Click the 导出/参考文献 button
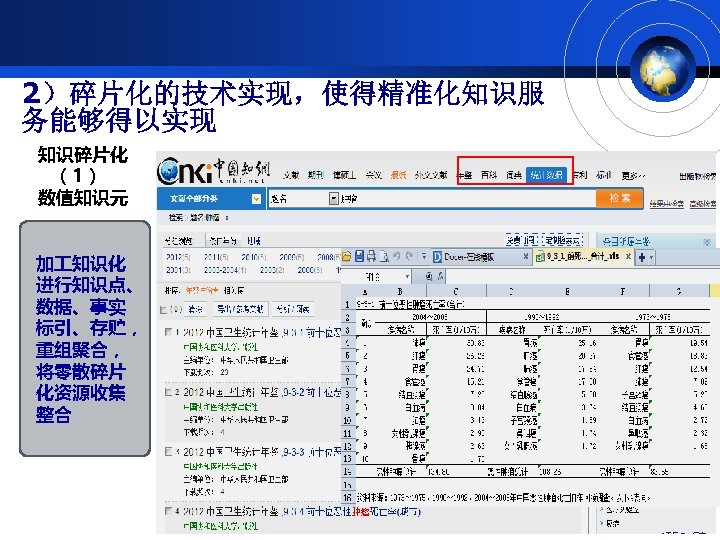The image size is (720, 540). [x=241, y=309]
